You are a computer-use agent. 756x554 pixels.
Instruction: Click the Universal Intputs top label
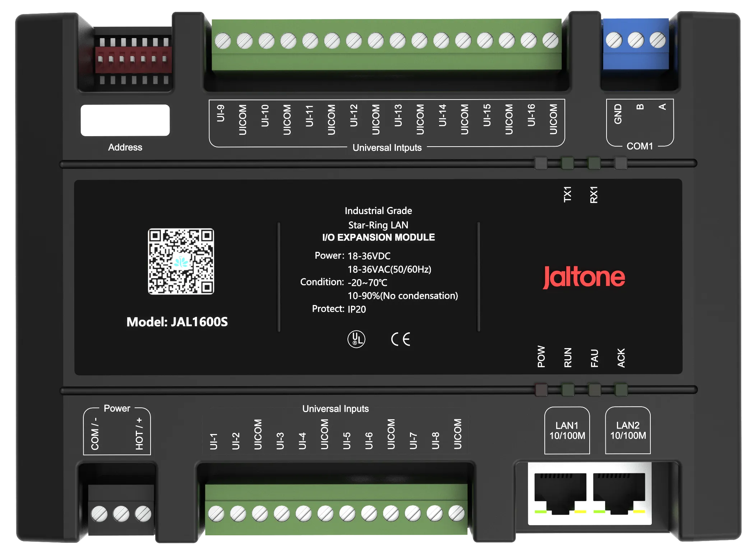tap(387, 148)
